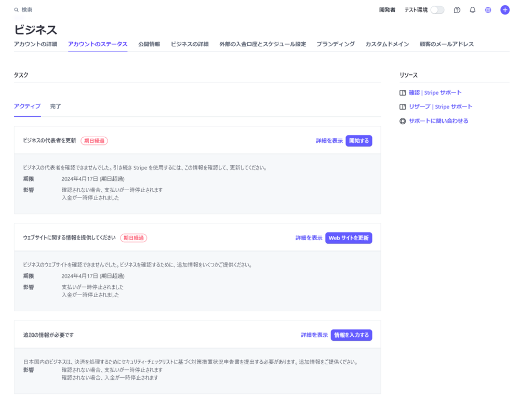Screen dimensions: 532x398
Task: Switch to アカウントの詳細 tab
Action: [x=36, y=44]
